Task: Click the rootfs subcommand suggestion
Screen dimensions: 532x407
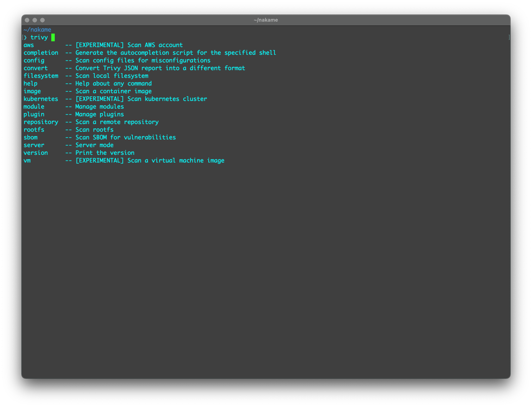Action: point(34,130)
